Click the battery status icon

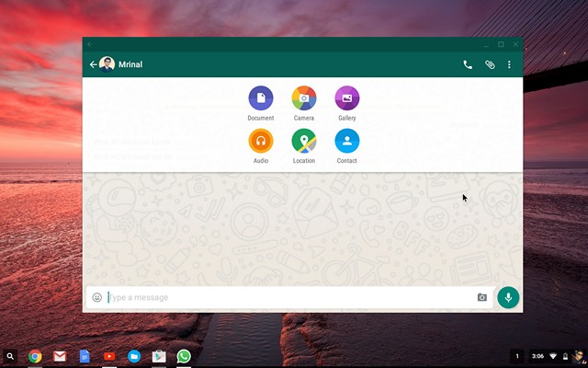click(x=565, y=356)
